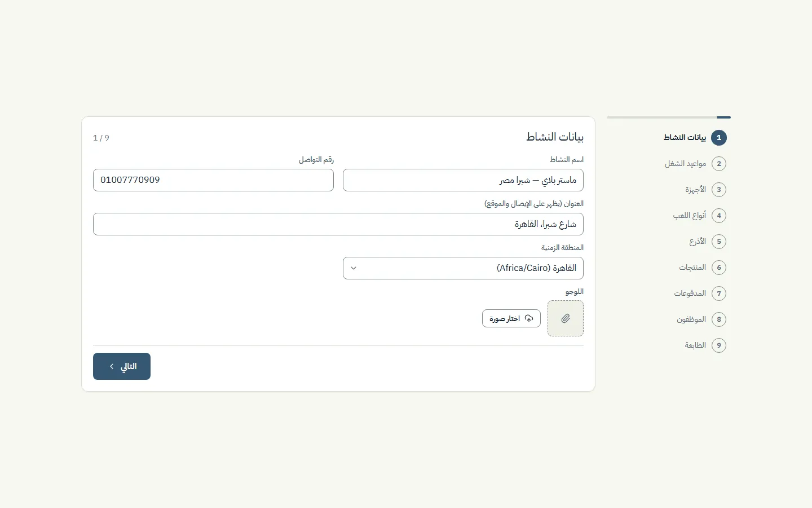The image size is (812, 508).
Task: Click the التالي next button
Action: pos(122,366)
